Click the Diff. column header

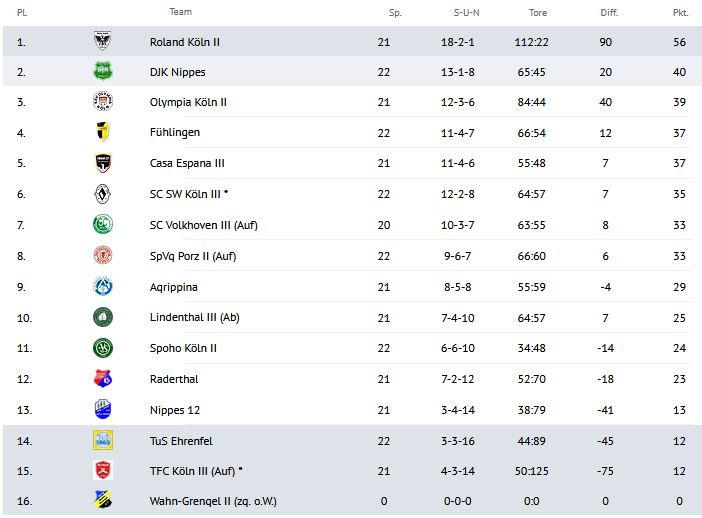(x=609, y=13)
